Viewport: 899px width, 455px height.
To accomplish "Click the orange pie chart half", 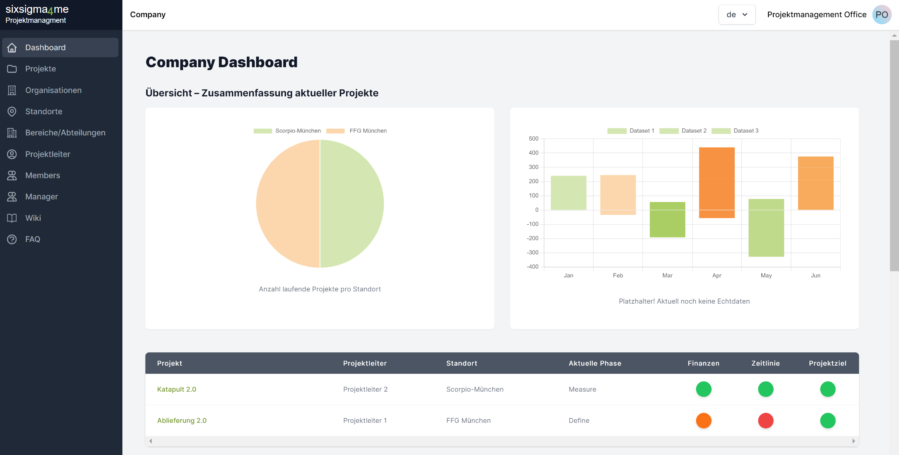I will tap(288, 203).
